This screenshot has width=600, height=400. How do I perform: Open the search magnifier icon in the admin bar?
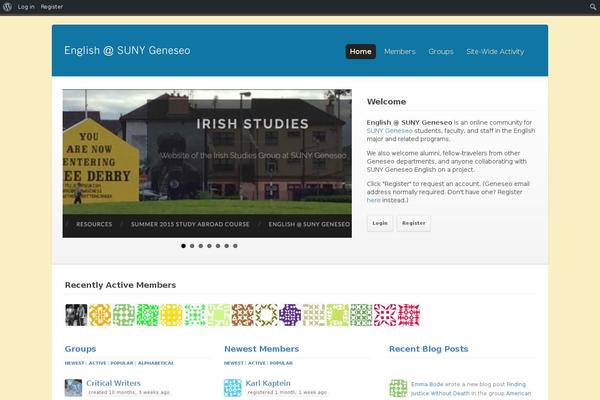(x=593, y=7)
